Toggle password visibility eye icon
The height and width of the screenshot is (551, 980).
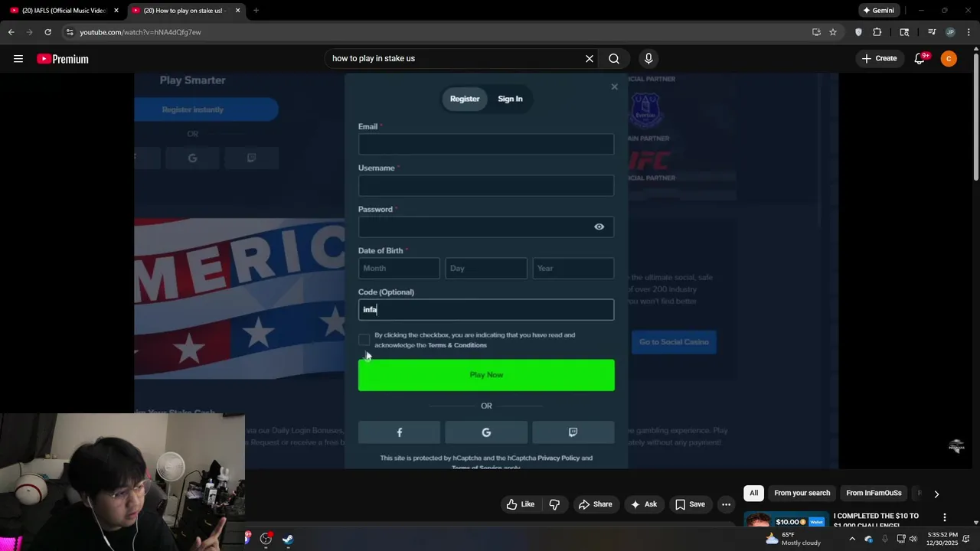(599, 227)
